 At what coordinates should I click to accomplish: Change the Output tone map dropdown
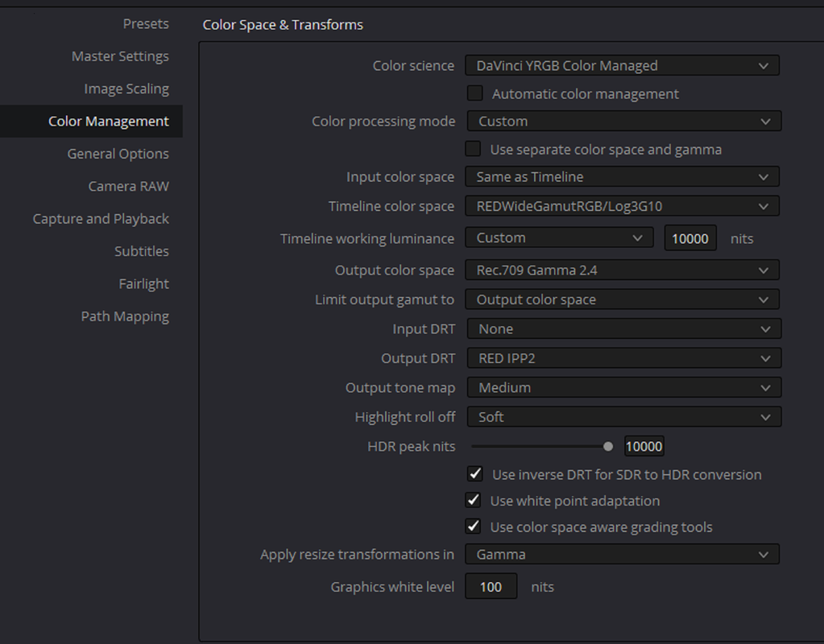[624, 388]
